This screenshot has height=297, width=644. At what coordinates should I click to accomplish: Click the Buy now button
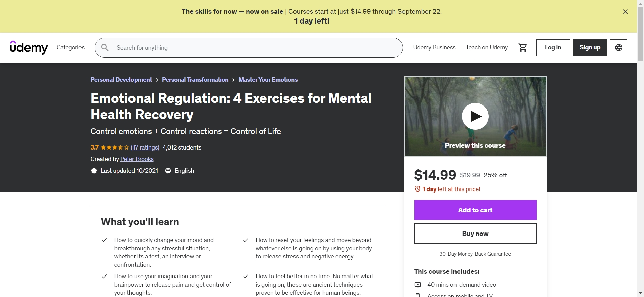click(475, 234)
